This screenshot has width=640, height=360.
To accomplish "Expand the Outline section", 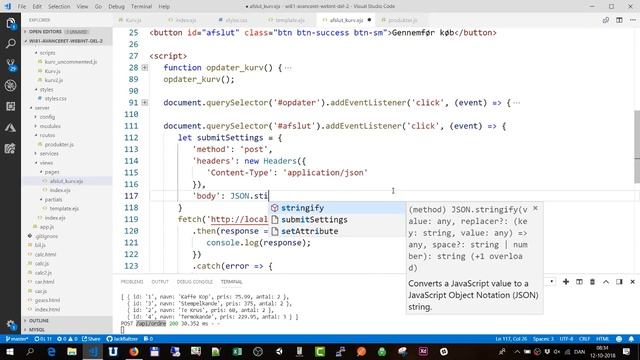I will pyautogui.click(x=68, y=320).
